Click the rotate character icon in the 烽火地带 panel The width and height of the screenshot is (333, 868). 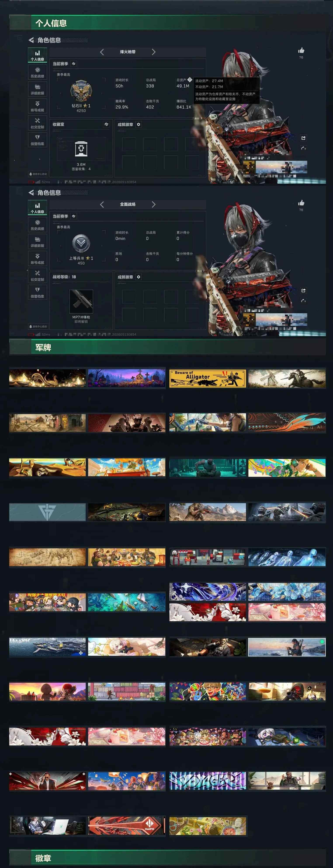pos(304,148)
